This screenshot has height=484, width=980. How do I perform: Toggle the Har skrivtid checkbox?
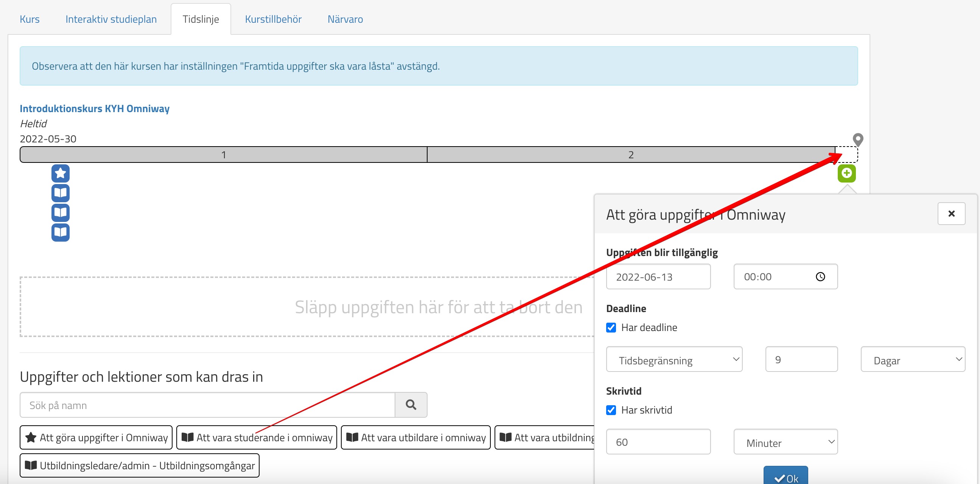611,410
